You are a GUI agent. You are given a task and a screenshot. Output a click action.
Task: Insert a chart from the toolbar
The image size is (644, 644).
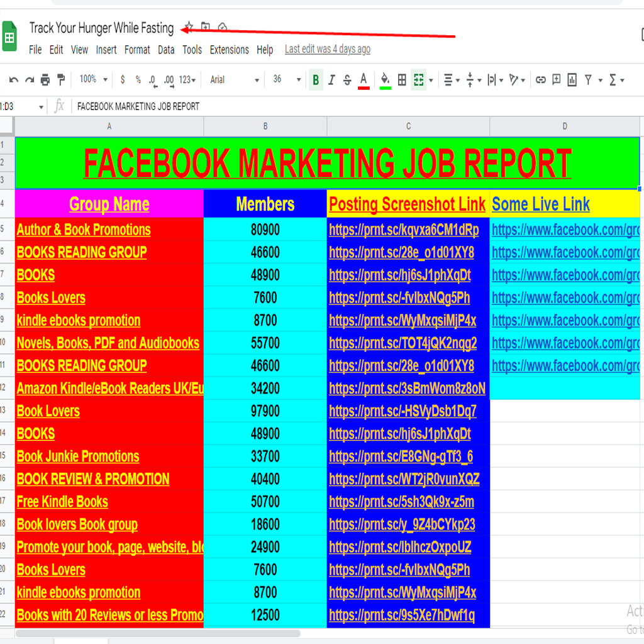pyautogui.click(x=572, y=80)
